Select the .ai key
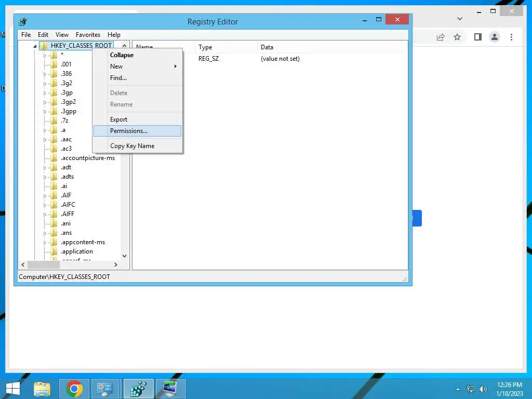The height and width of the screenshot is (399, 532). pos(64,186)
